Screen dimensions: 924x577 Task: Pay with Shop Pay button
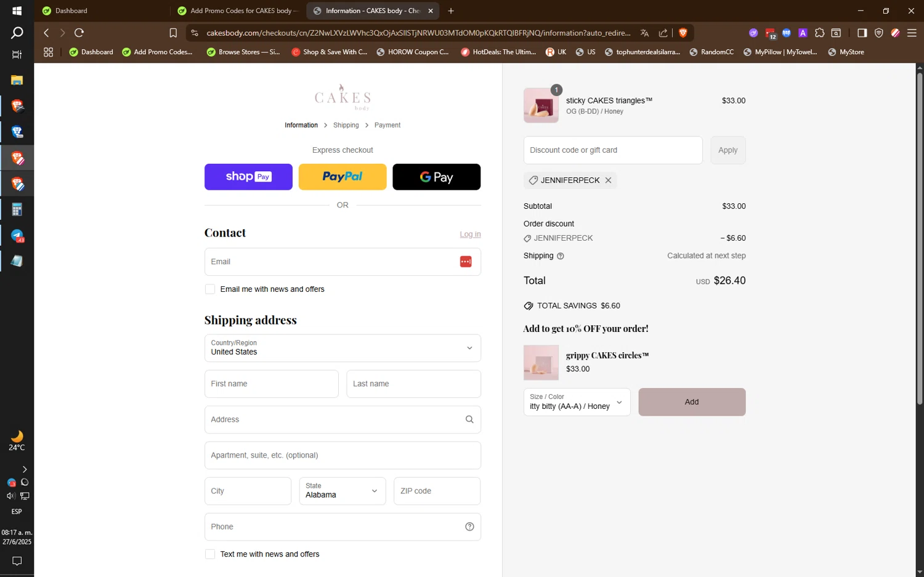coord(248,177)
